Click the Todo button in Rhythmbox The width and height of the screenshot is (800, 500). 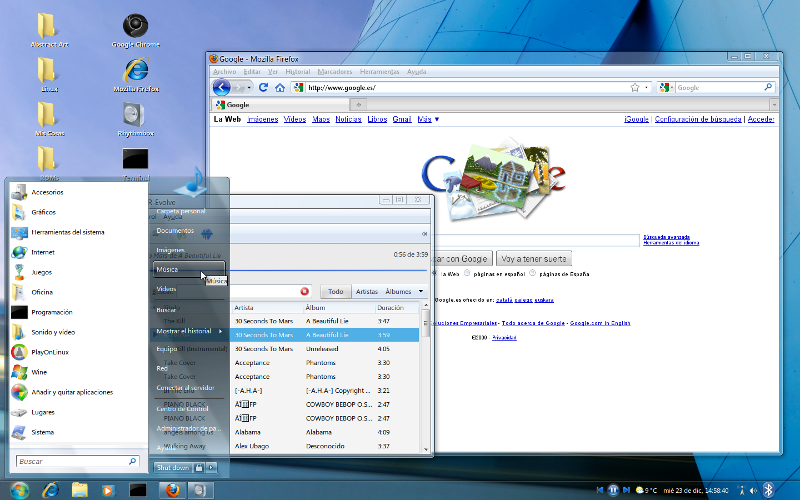click(335, 291)
